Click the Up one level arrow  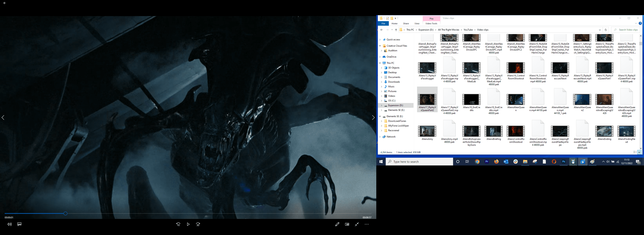pos(396,30)
